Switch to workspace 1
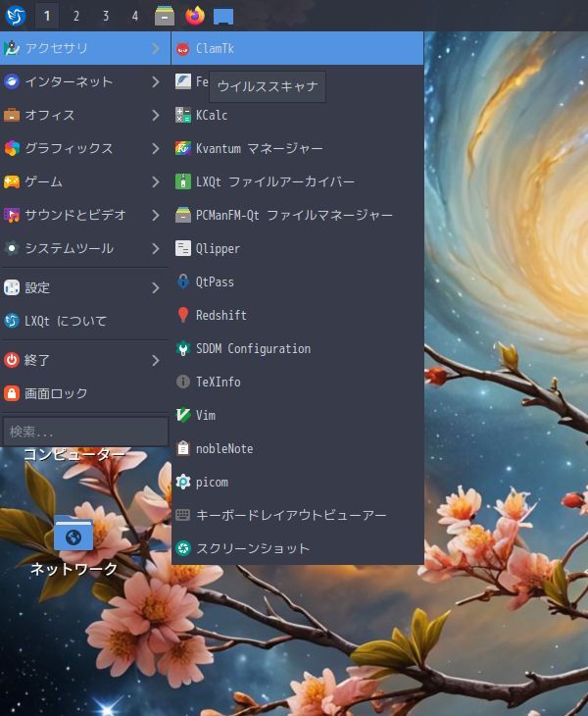588x716 pixels. click(46, 17)
